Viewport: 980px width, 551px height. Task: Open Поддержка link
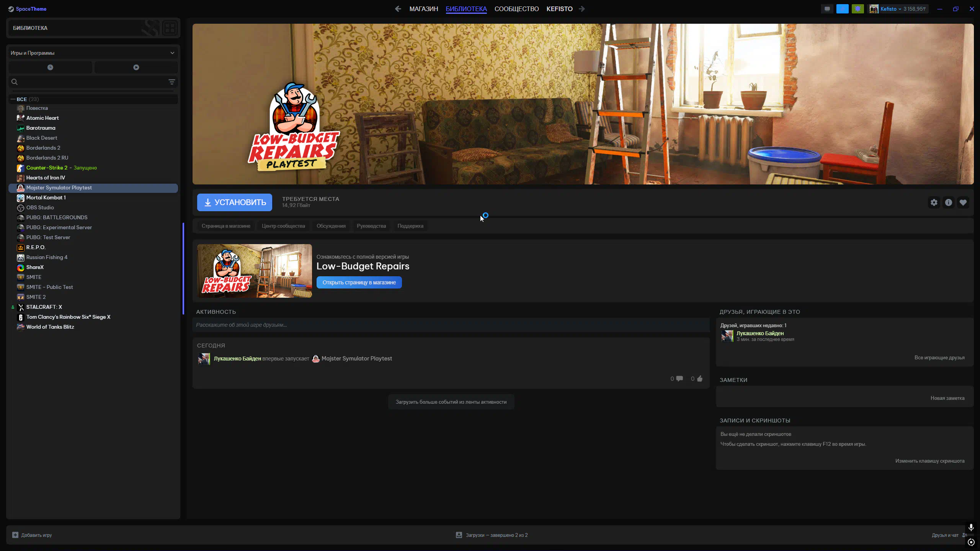coord(410,226)
